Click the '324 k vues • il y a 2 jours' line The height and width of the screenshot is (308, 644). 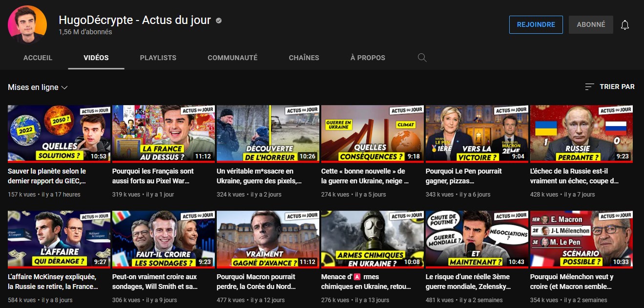point(249,195)
